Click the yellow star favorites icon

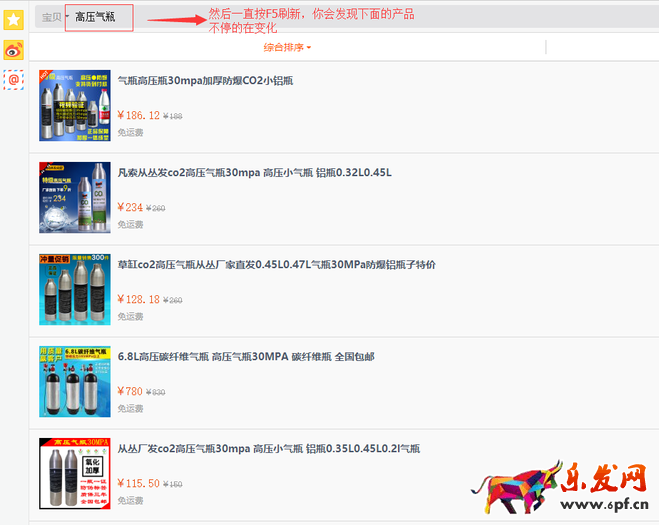pyautogui.click(x=13, y=19)
